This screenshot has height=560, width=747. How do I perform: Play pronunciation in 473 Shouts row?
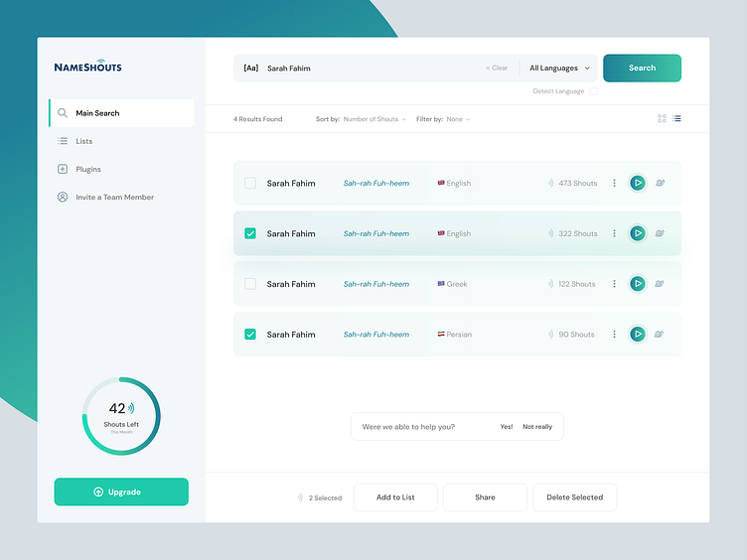(638, 183)
